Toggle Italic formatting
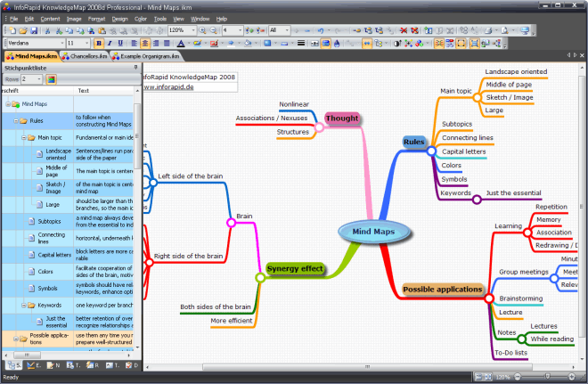The height and width of the screenshot is (384, 588). click(110, 44)
